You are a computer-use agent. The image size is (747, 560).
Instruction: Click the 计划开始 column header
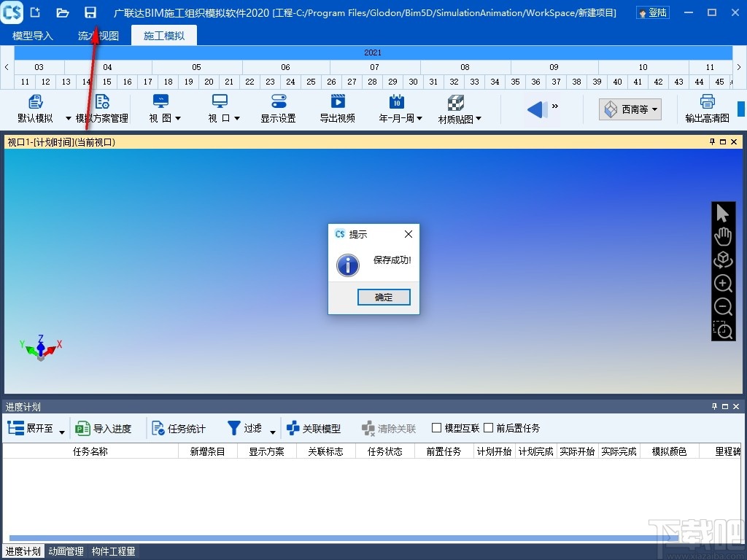[494, 451]
